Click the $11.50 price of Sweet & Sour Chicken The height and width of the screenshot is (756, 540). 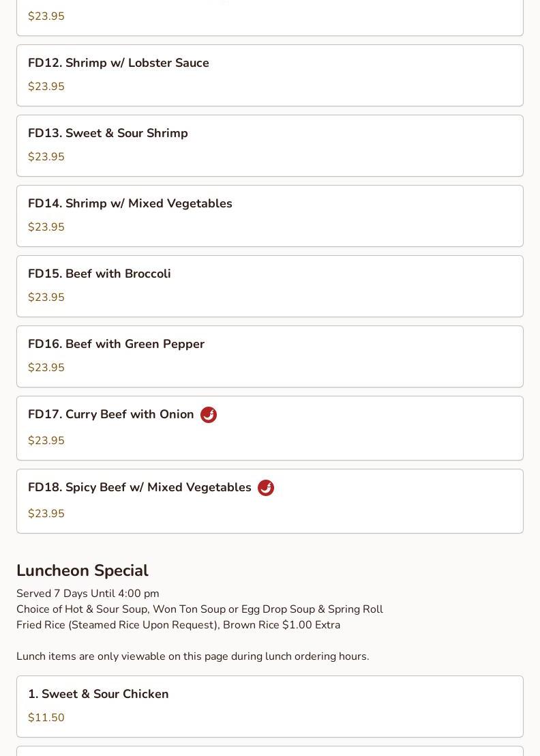point(46,718)
